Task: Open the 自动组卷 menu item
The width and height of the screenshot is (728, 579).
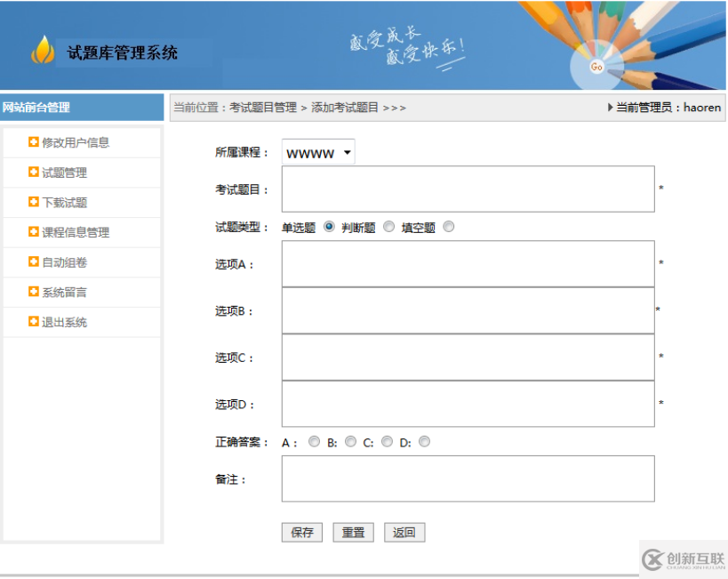Action: pos(65,262)
